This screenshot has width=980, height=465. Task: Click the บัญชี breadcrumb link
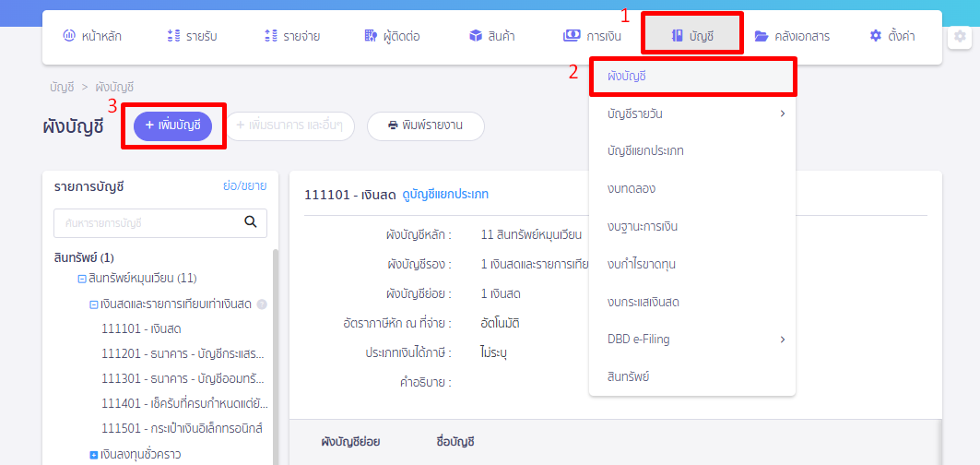click(62, 87)
